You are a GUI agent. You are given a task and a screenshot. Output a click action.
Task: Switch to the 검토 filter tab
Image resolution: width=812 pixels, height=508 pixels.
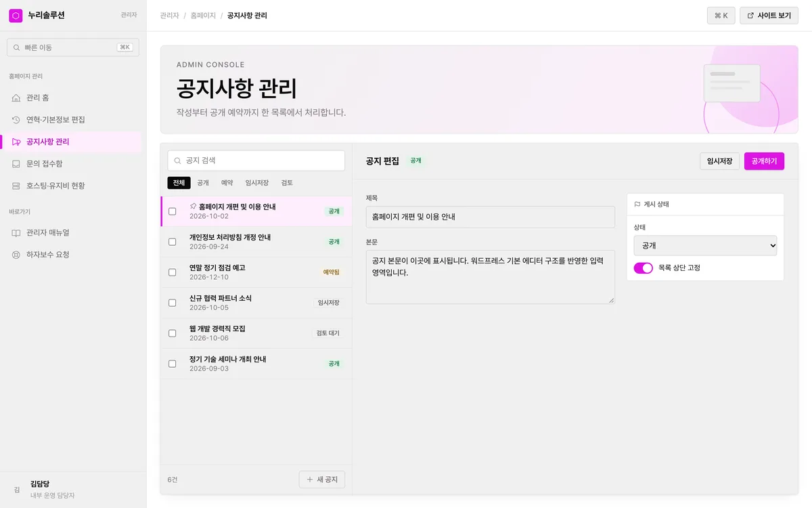287,183
